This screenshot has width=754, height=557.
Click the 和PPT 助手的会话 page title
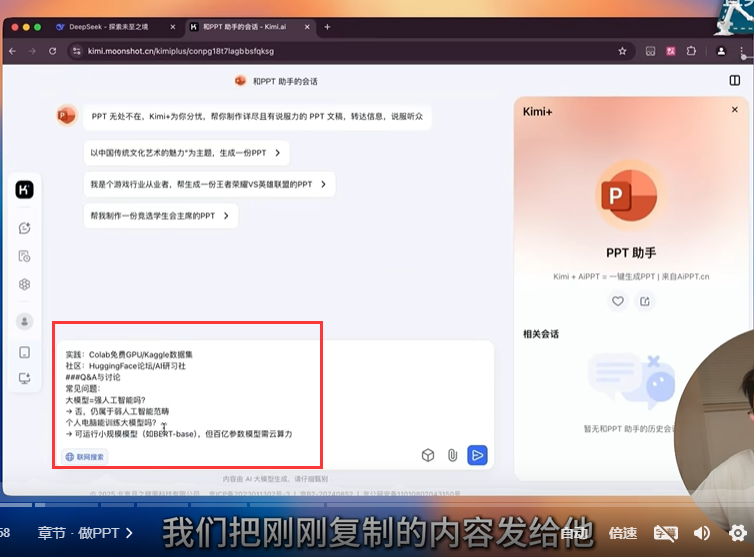(285, 81)
